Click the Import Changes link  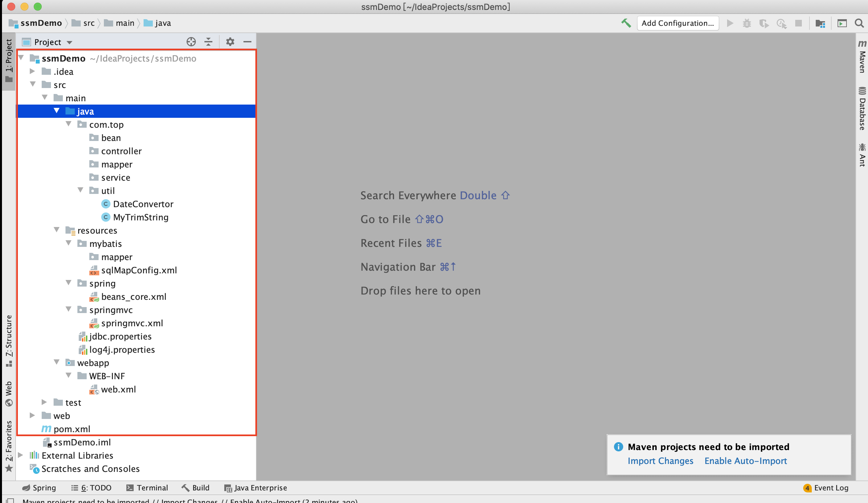click(660, 461)
